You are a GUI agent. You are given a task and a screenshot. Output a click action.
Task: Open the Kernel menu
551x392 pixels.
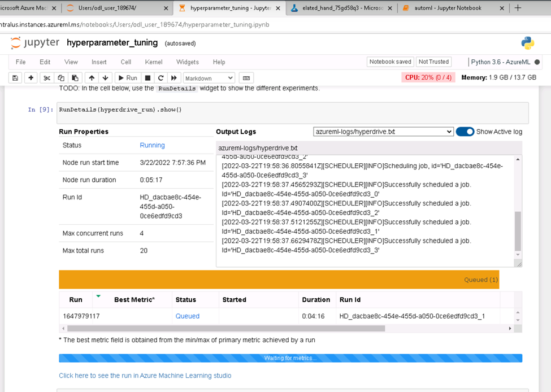click(154, 62)
